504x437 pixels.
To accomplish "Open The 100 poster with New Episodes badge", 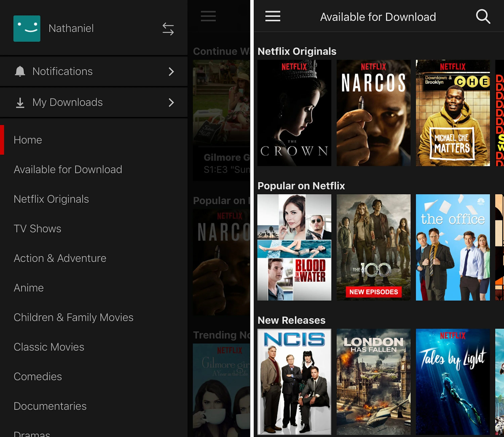I will (x=373, y=247).
